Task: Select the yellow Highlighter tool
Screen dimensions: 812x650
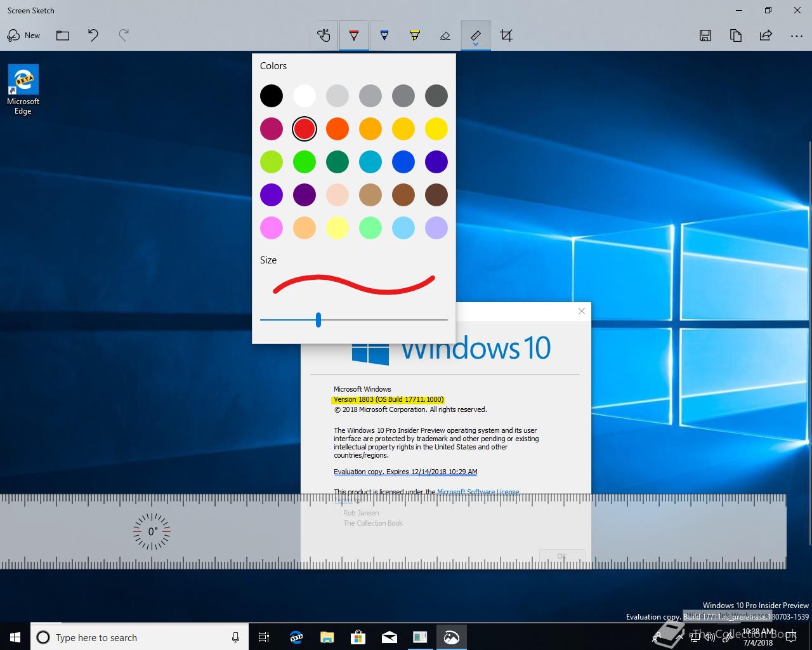Action: [415, 36]
